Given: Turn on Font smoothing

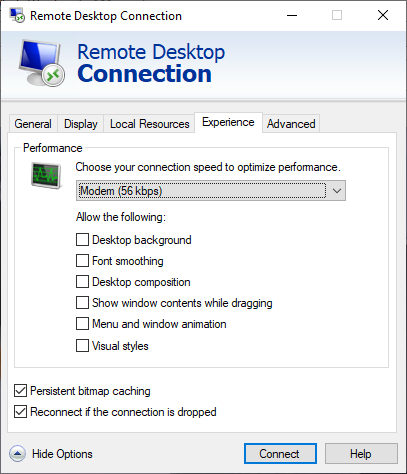Looking at the screenshot, I should 82,261.
